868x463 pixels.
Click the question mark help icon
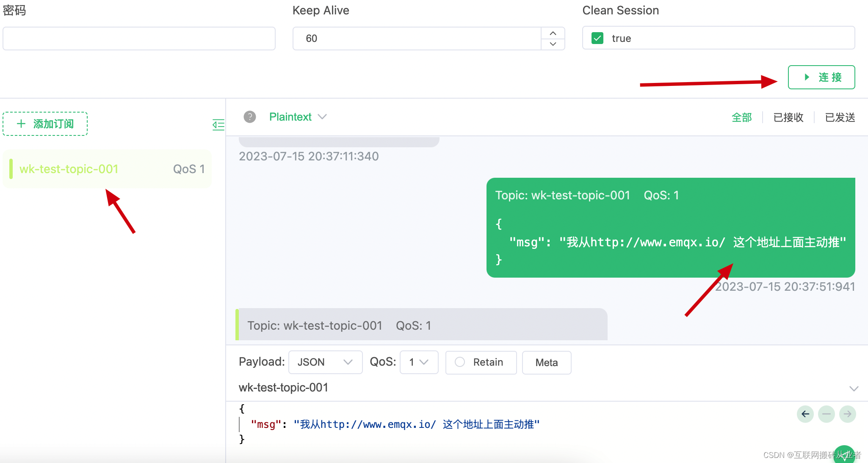(x=250, y=117)
